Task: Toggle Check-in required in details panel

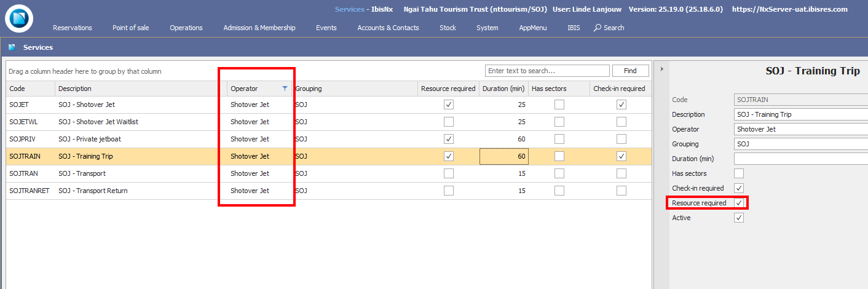Action: coord(739,188)
